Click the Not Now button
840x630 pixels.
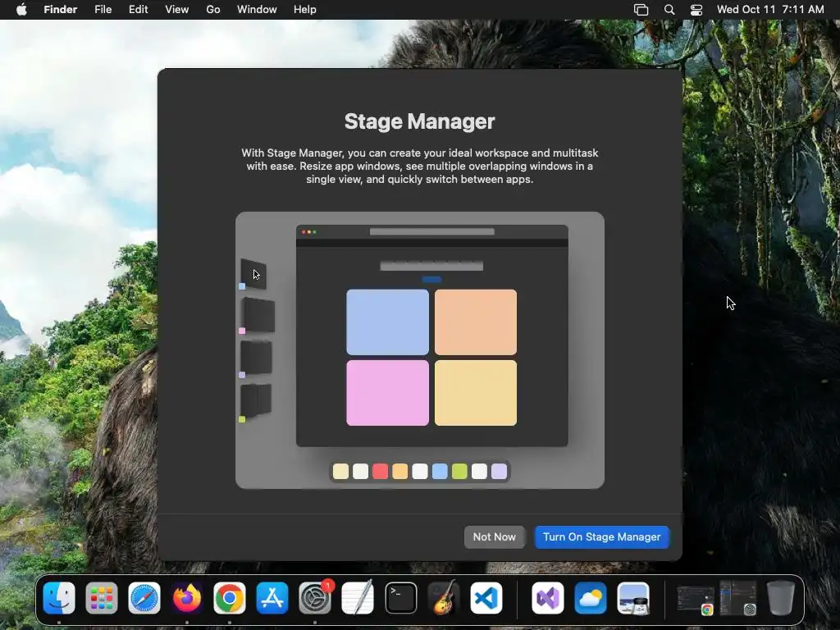(494, 536)
